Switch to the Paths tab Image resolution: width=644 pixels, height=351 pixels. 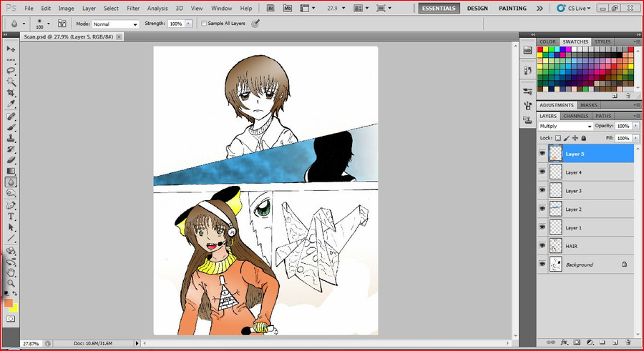click(x=603, y=116)
